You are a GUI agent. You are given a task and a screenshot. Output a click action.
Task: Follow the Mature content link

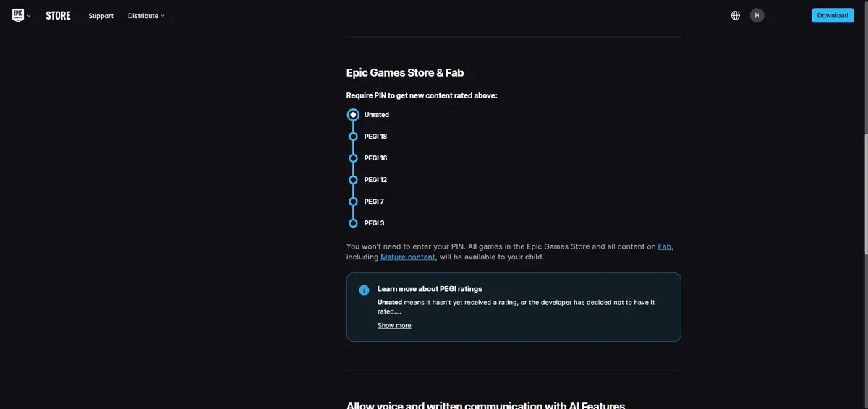tap(408, 257)
